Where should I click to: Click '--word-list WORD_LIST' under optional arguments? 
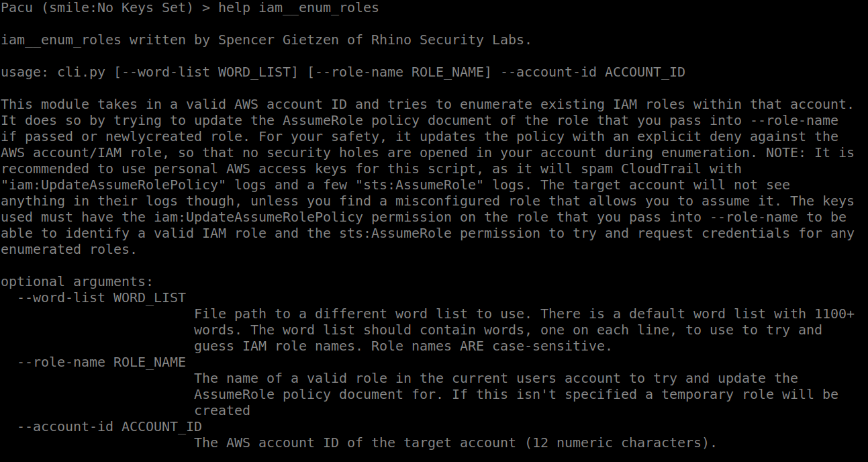tap(101, 297)
